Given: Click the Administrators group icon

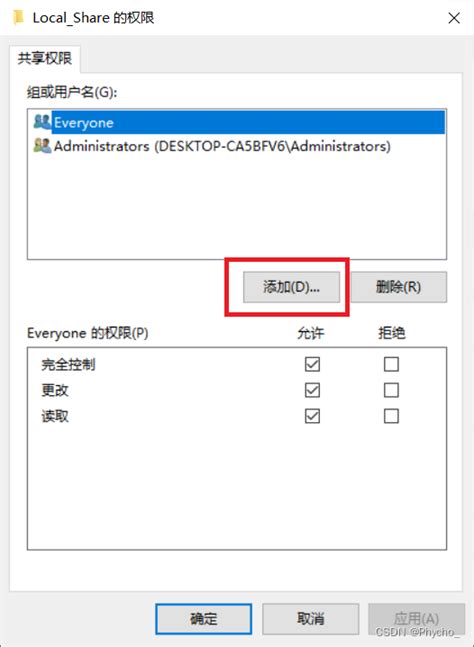Looking at the screenshot, I should pos(42,146).
